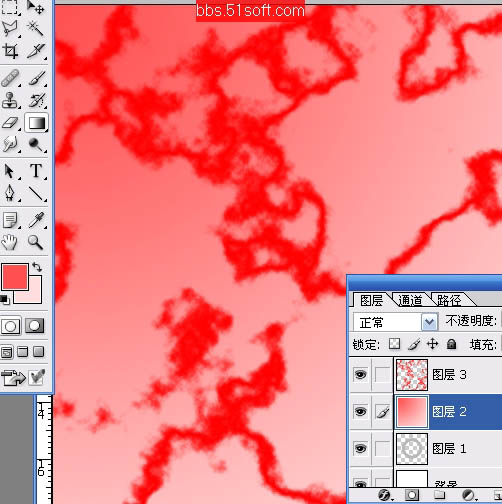Toggle lock transparent pixels checkbox
Viewport: 502px width, 504px height.
[395, 344]
